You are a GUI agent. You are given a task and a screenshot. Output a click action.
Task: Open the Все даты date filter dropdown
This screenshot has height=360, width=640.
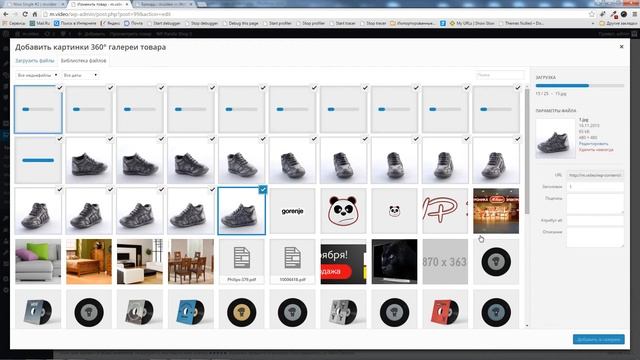80,76
